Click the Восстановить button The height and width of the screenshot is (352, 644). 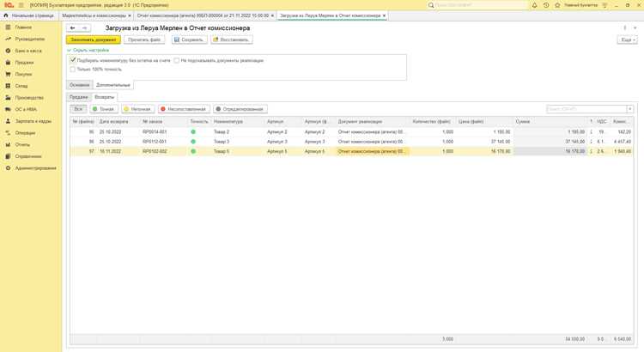pos(231,39)
